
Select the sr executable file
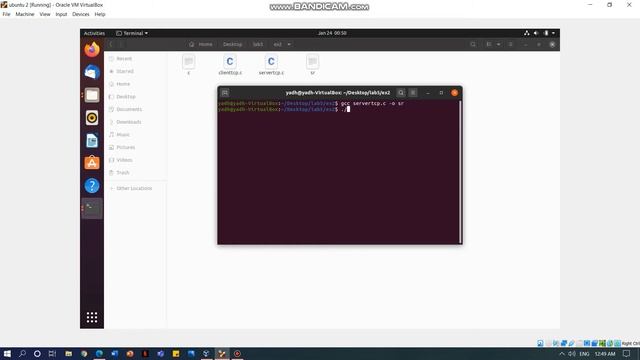[312, 64]
